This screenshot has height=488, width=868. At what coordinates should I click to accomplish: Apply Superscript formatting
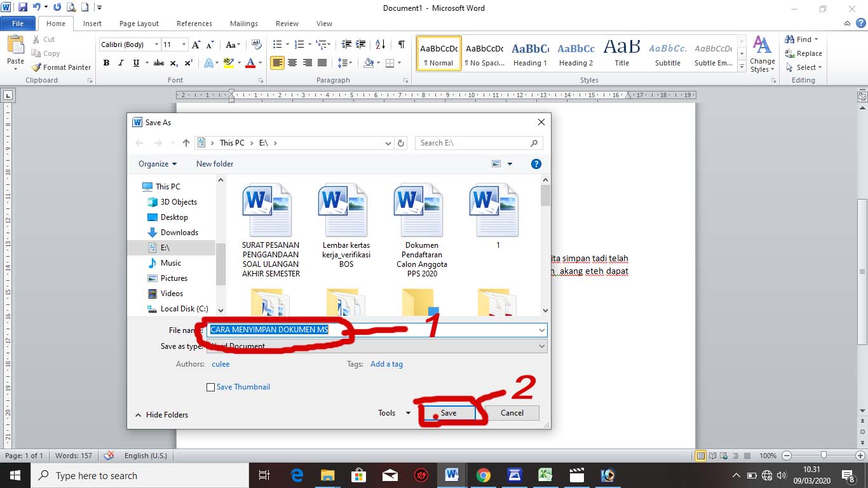pos(189,63)
